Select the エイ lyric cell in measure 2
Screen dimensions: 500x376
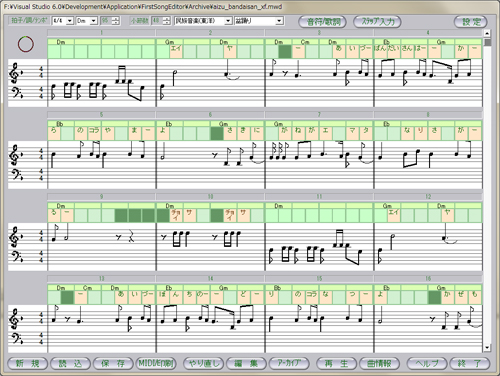coord(176,52)
